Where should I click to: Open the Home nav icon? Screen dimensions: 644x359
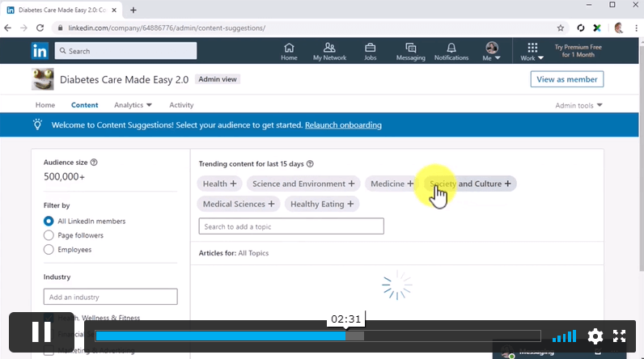click(289, 52)
